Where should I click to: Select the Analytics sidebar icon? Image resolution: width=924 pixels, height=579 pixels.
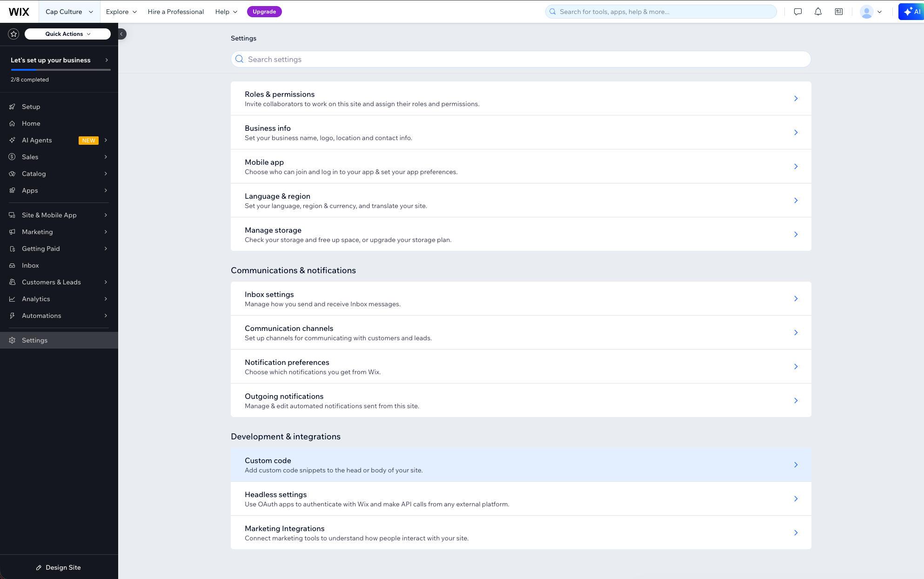[x=12, y=299]
